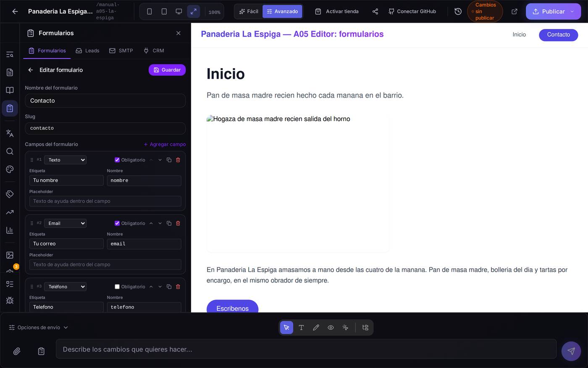Delete field #2 Email
This screenshot has width=588, height=368.
point(178,223)
